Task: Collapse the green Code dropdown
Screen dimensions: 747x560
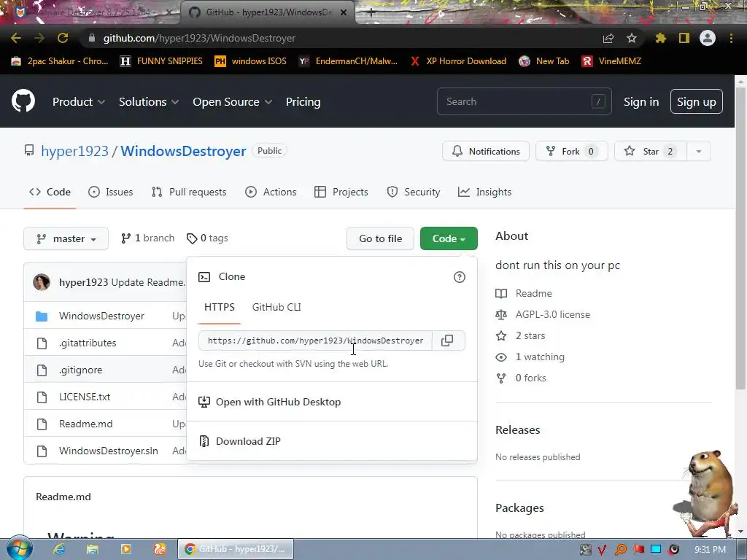Action: coord(449,238)
